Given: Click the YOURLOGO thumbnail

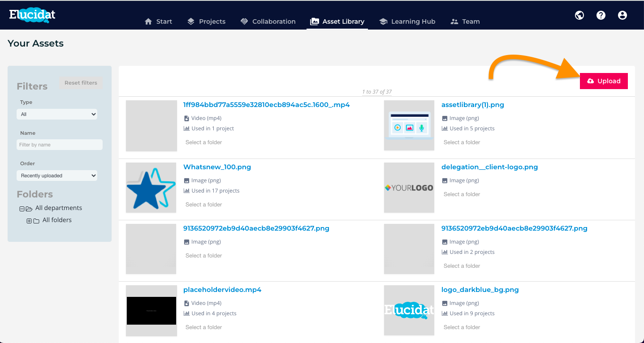Looking at the screenshot, I should [x=409, y=188].
